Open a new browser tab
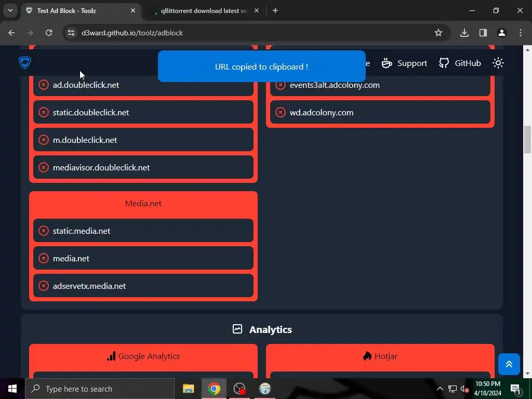Image resolution: width=532 pixels, height=399 pixels. click(x=275, y=11)
